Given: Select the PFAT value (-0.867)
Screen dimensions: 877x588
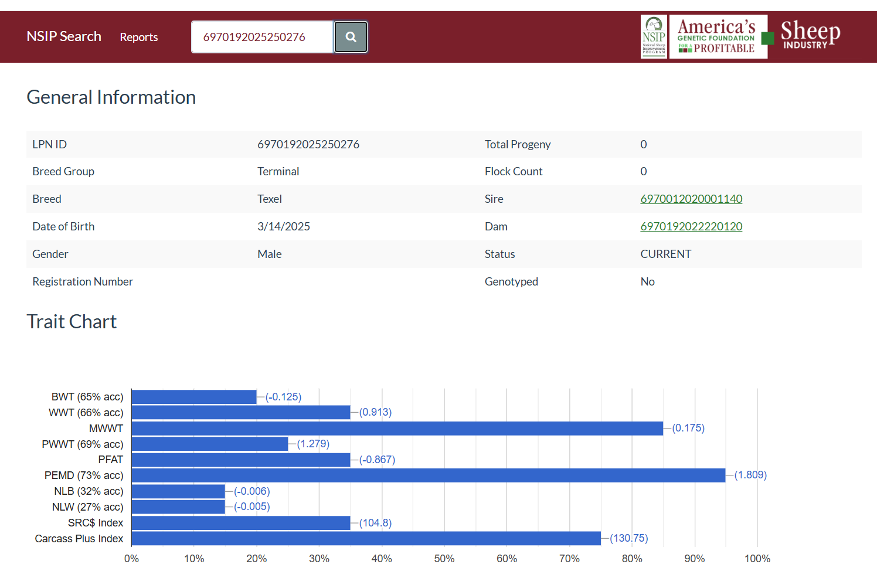Looking at the screenshot, I should (378, 460).
